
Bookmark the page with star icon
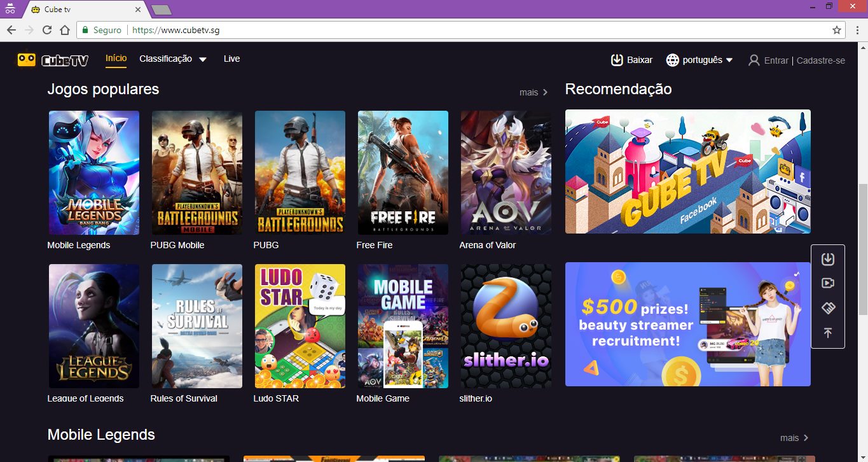tap(837, 30)
